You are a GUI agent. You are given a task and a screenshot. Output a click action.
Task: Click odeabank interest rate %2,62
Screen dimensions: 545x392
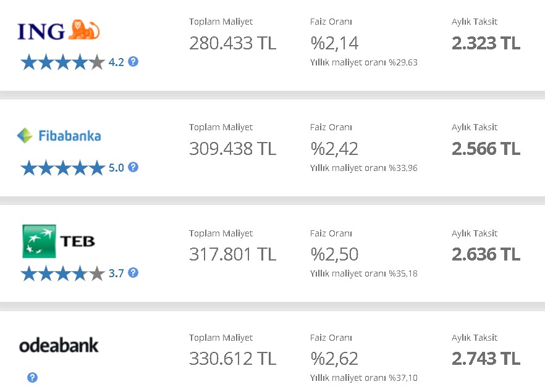[334, 359]
